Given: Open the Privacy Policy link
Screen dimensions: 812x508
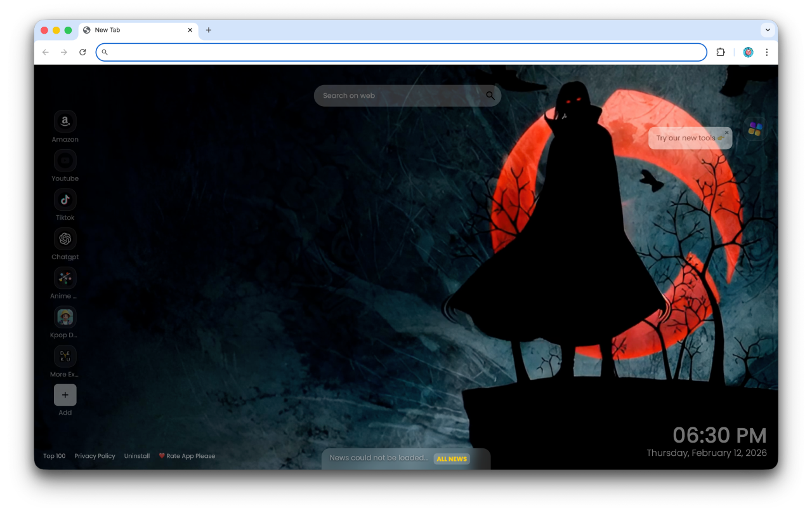Looking at the screenshot, I should tap(95, 456).
